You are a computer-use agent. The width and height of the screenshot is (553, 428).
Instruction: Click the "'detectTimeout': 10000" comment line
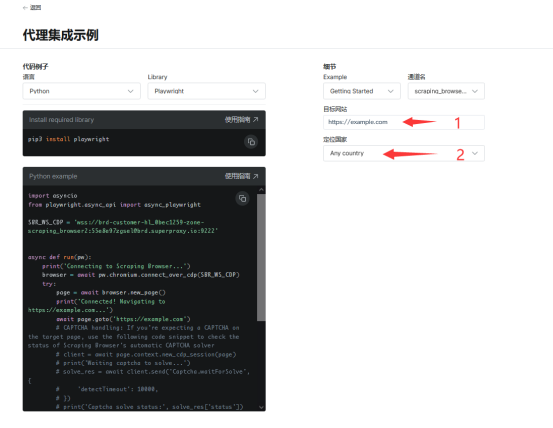pos(107,389)
